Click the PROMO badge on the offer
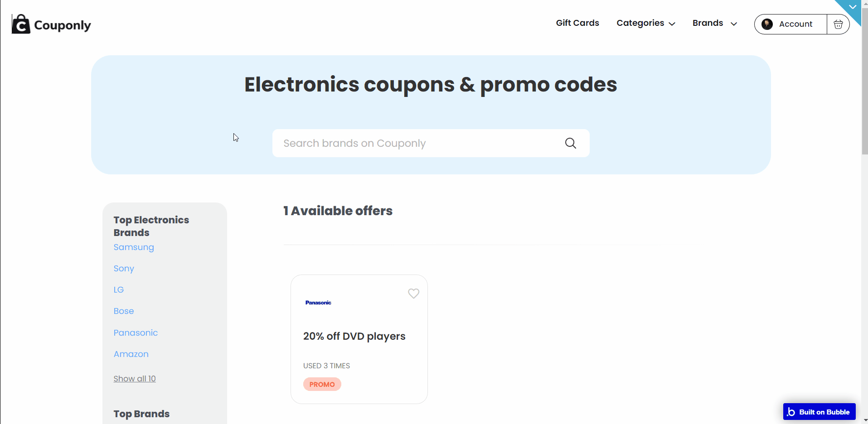The image size is (868, 424). tap(322, 384)
